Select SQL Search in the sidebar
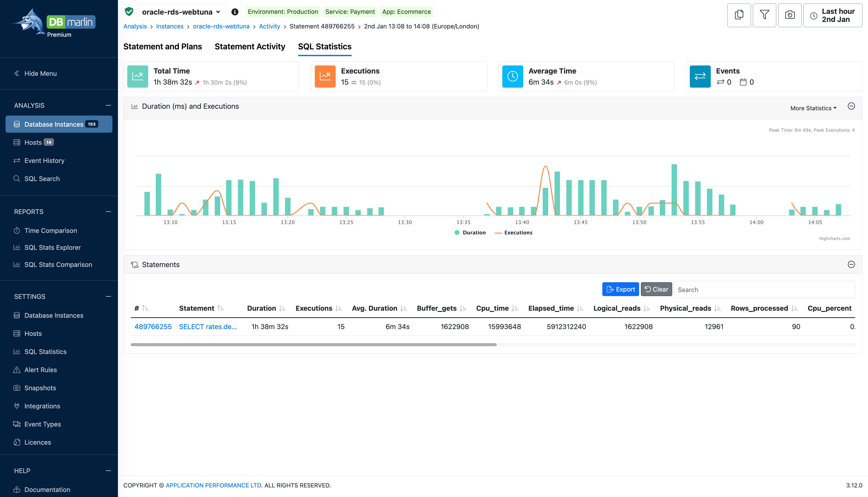The height and width of the screenshot is (497, 868). click(x=42, y=179)
